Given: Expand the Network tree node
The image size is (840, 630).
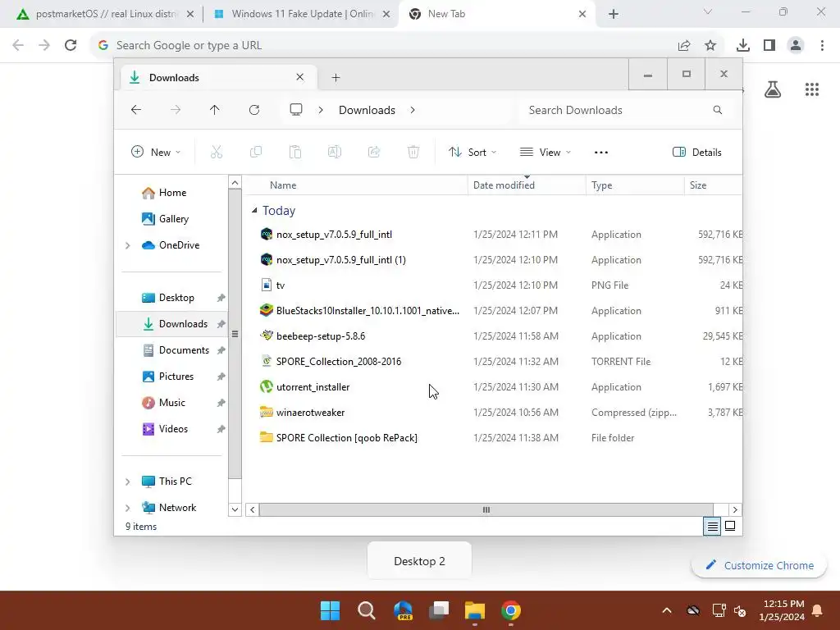Looking at the screenshot, I should point(127,508).
